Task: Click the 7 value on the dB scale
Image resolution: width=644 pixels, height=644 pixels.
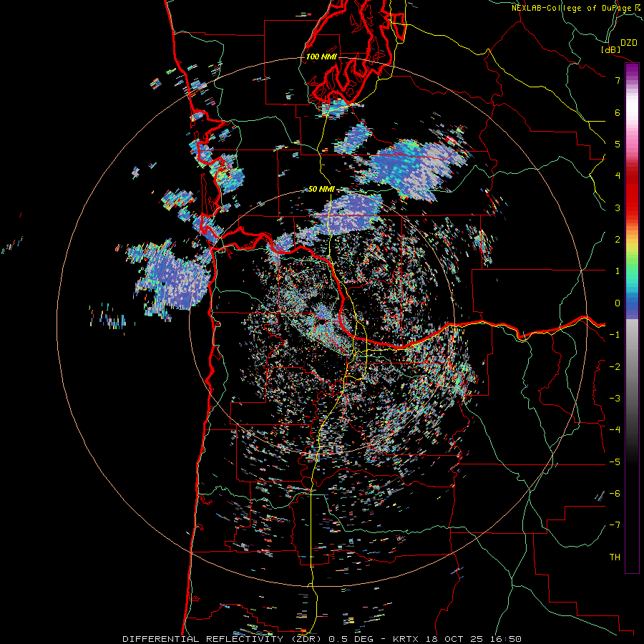Action: [x=618, y=80]
